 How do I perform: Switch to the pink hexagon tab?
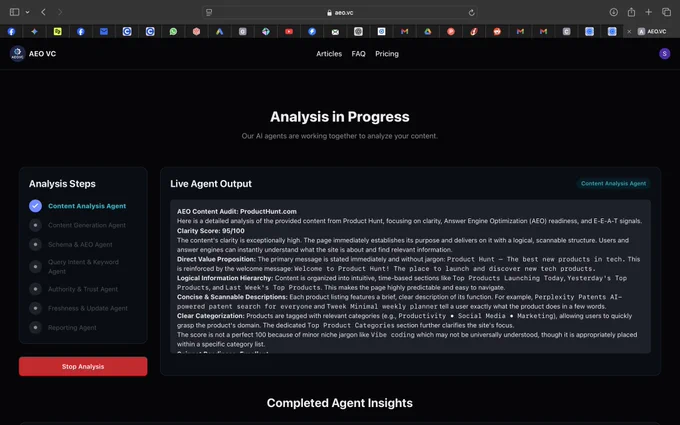(196, 31)
